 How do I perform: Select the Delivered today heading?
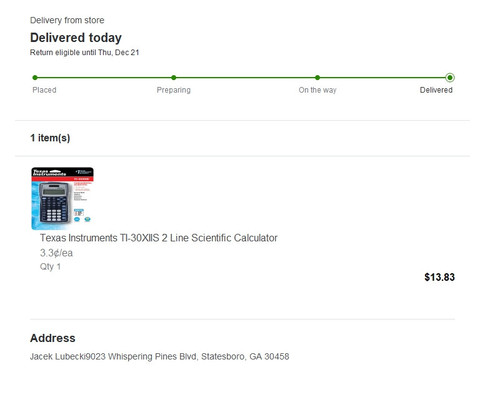coord(76,38)
